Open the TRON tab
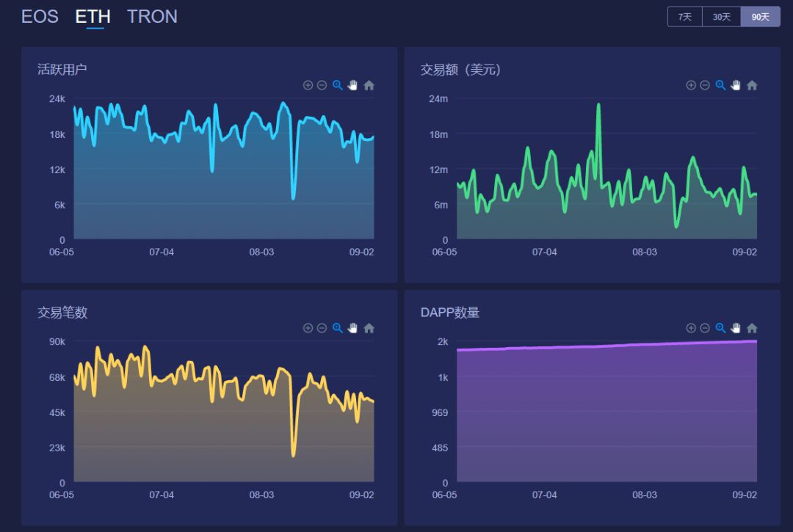793x532 pixels. (152, 17)
